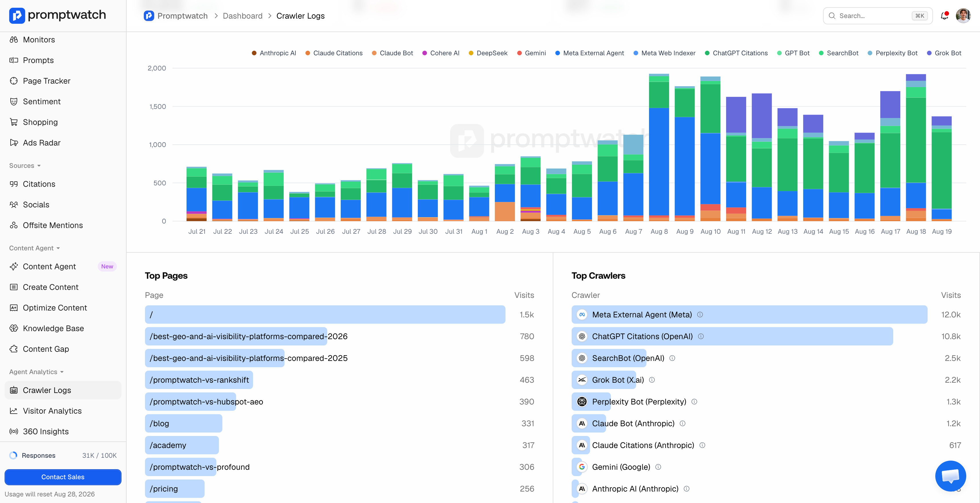Viewport: 980px width, 503px height.
Task: Click the Shopping cart icon
Action: pyautogui.click(x=14, y=122)
